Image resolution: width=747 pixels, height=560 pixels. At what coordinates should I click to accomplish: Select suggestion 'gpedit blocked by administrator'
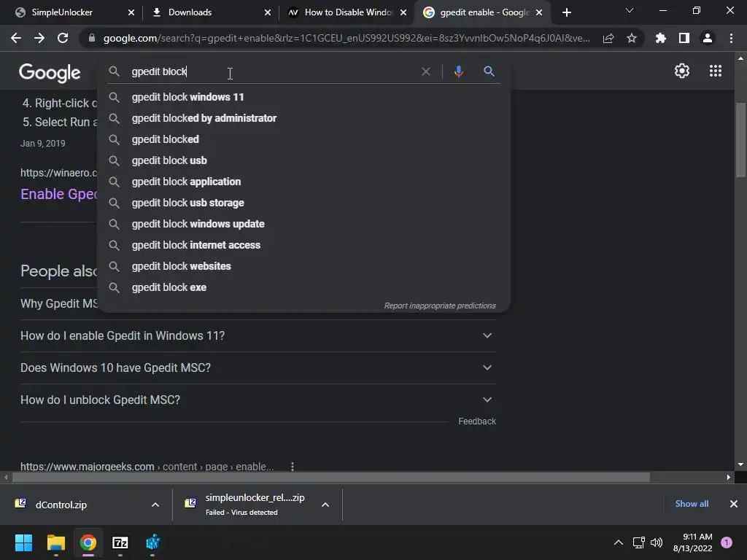point(303,118)
